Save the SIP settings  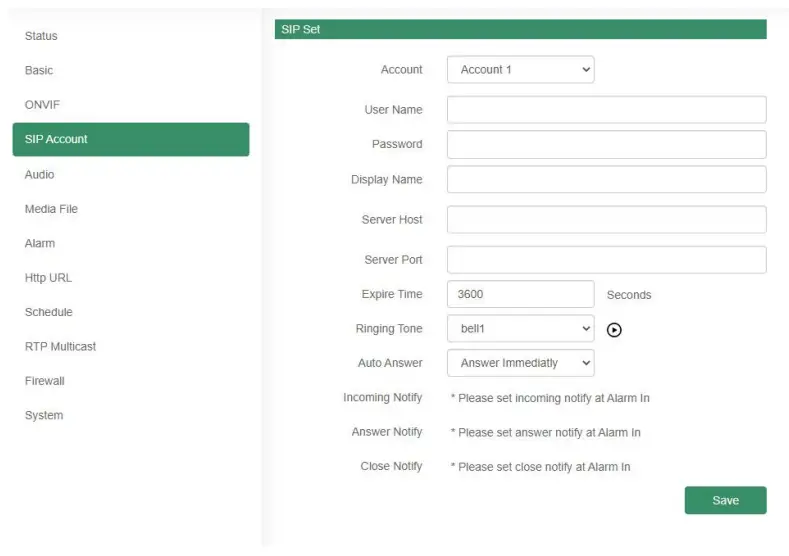point(725,500)
